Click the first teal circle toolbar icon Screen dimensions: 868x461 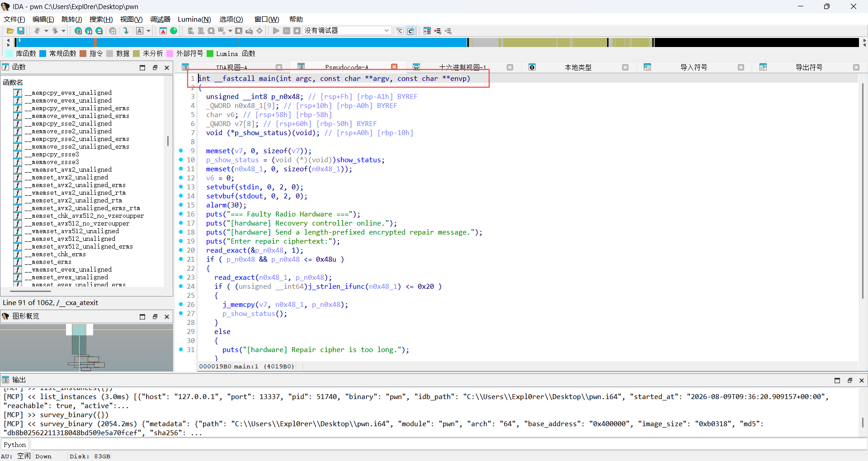pos(78,31)
